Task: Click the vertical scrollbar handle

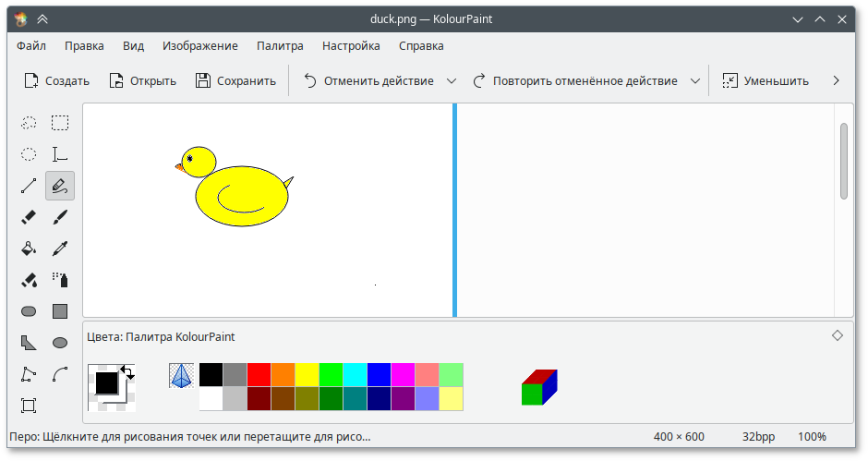Action: (844, 161)
